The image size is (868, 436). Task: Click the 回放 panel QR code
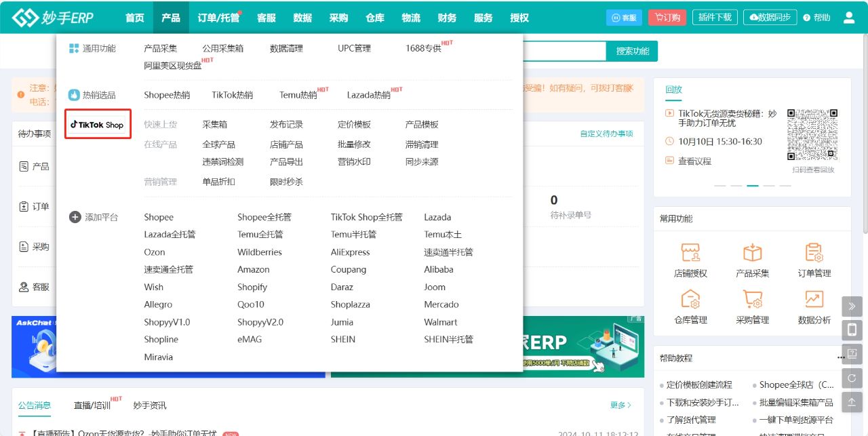click(x=812, y=134)
